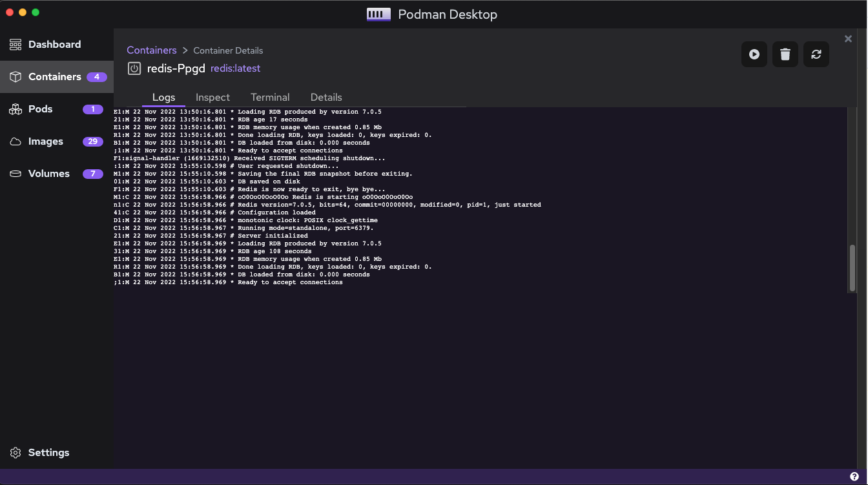Click the container power state icon
The height and width of the screenshot is (485, 868).
point(134,68)
